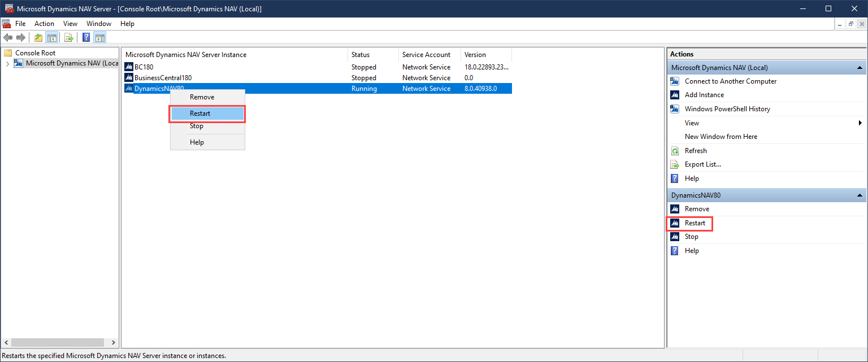Click the tree pane horizontal scrollbar right arrow
Viewport: 868px width, 362px height.
tap(114, 343)
